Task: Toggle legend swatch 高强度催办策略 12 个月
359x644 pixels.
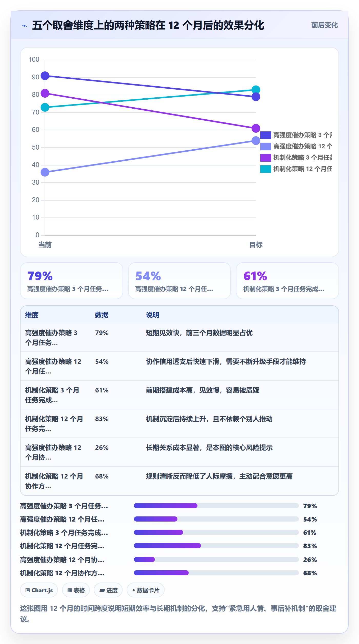Action: coord(265,146)
